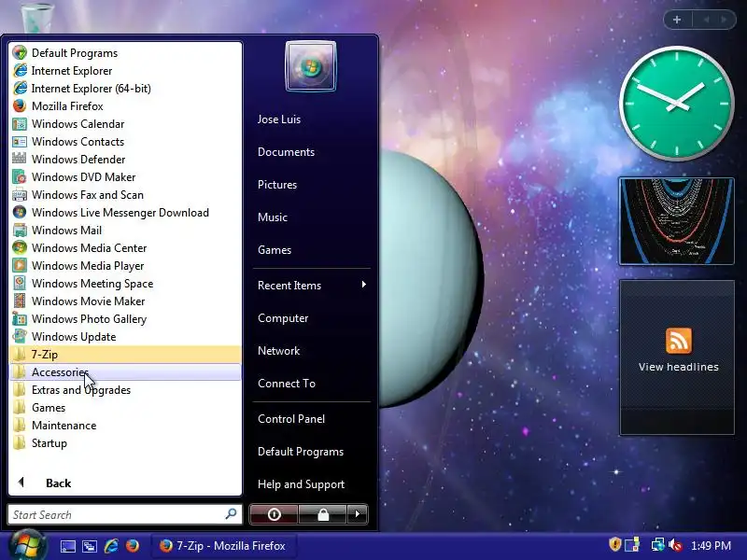Click the sidebar next gadgets page arrow
This screenshot has height=560, width=747.
[724, 20]
